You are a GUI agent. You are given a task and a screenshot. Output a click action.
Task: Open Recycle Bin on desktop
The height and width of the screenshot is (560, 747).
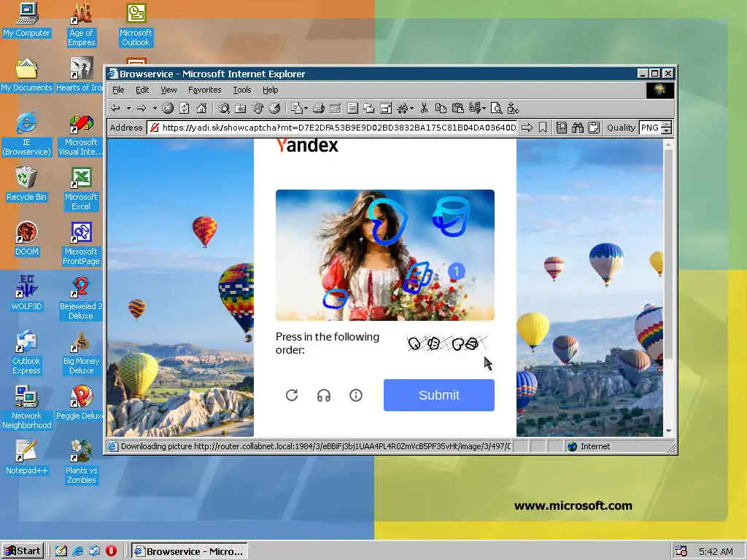tap(26, 184)
